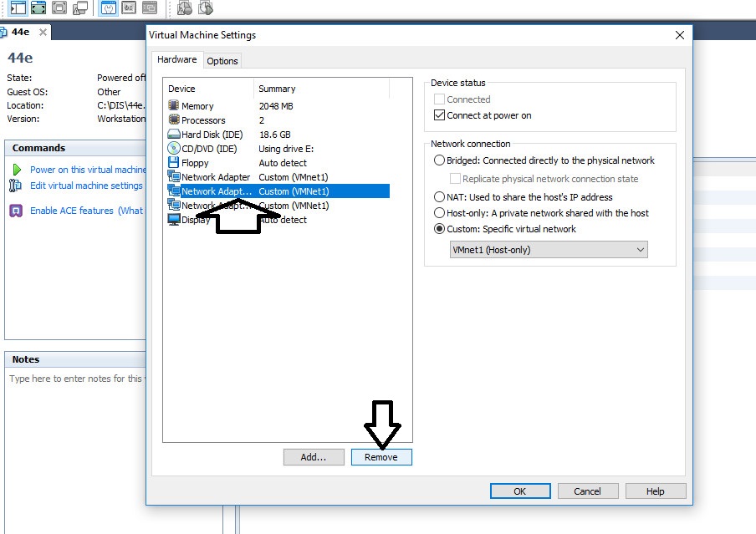Click the Remove button
This screenshot has width=756, height=534.
click(381, 457)
